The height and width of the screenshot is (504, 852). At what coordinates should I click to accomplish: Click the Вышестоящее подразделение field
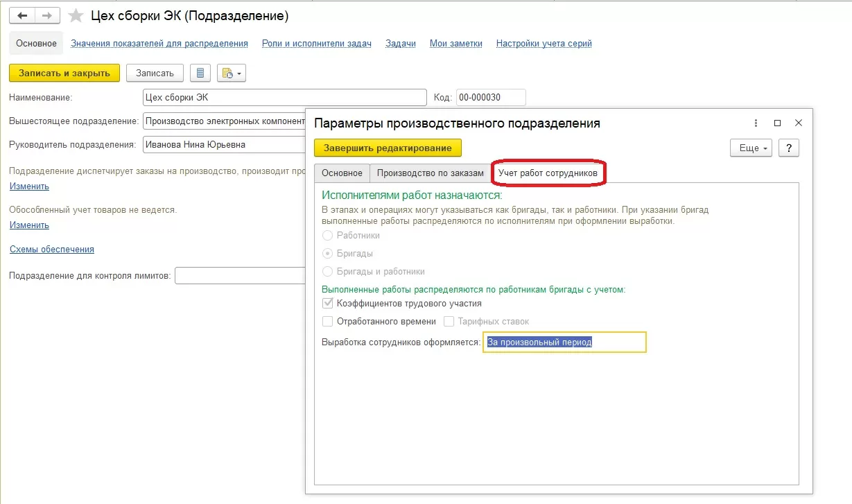(224, 121)
